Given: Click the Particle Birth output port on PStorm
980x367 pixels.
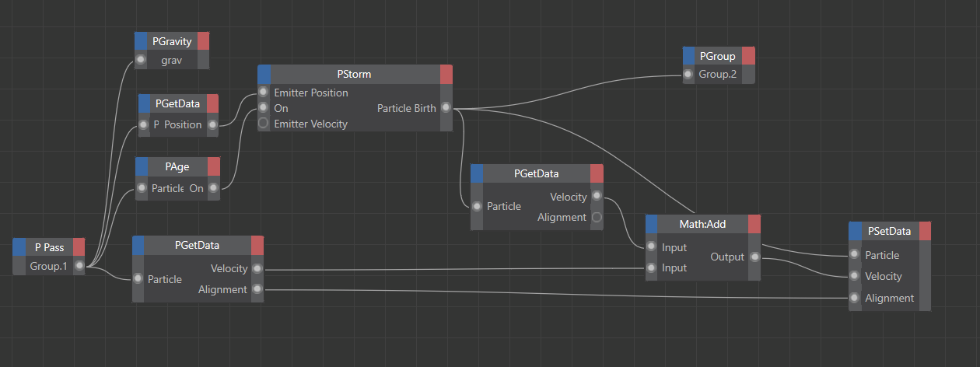Looking at the screenshot, I should 445,108.
